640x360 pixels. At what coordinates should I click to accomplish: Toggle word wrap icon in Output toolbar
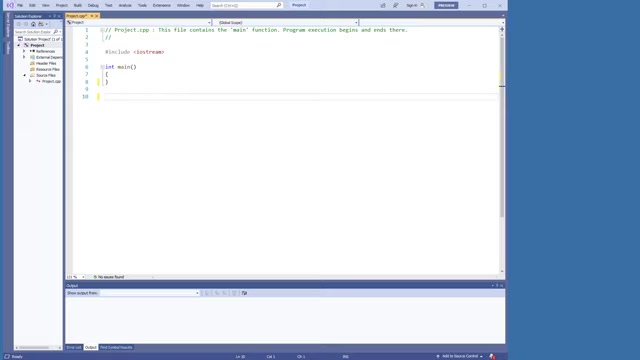244,293
